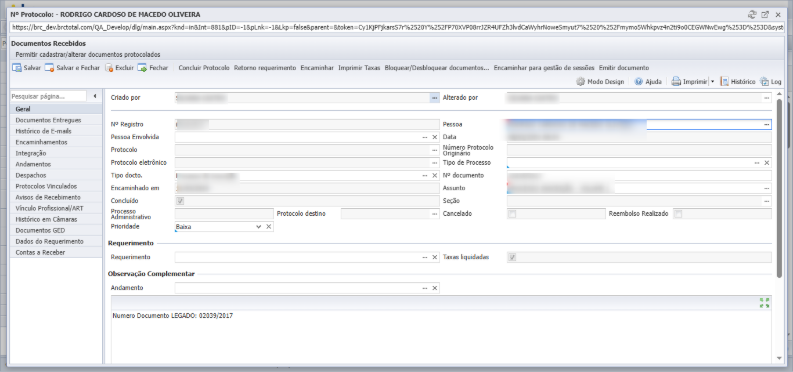Screen dimensions: 793x372
Task: Open Tipo docto. lookup ellipsis
Action: pyautogui.click(x=425, y=175)
